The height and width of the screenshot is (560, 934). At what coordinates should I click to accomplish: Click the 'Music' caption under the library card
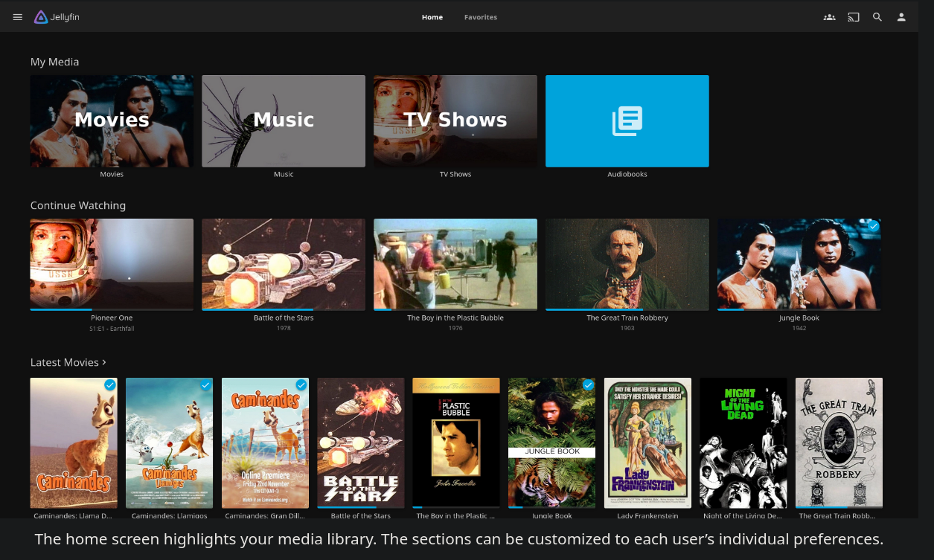284,174
